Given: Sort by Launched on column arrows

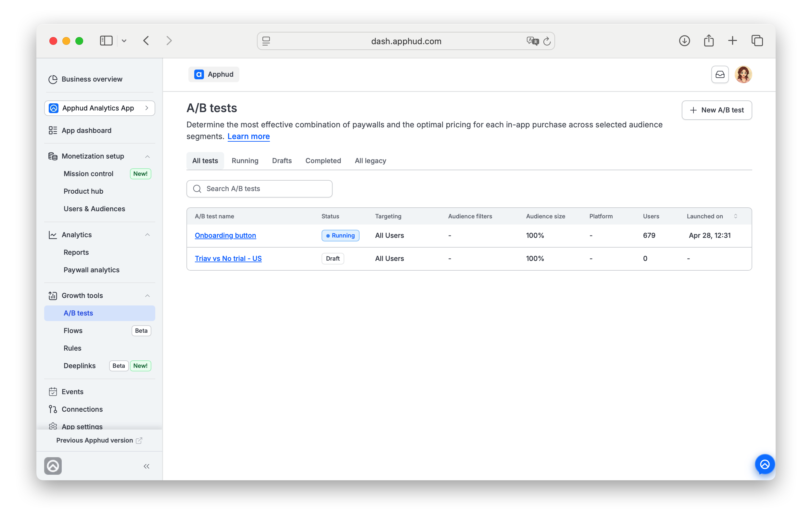Looking at the screenshot, I should tap(736, 216).
